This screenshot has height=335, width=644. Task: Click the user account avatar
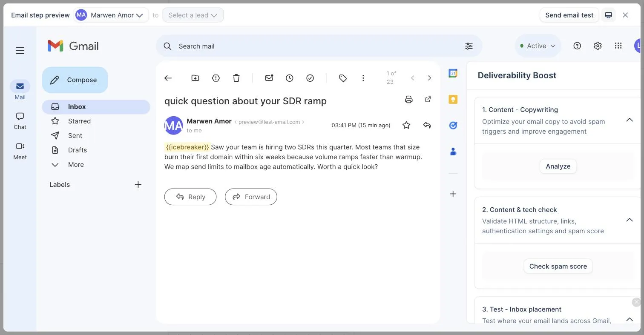(x=638, y=46)
